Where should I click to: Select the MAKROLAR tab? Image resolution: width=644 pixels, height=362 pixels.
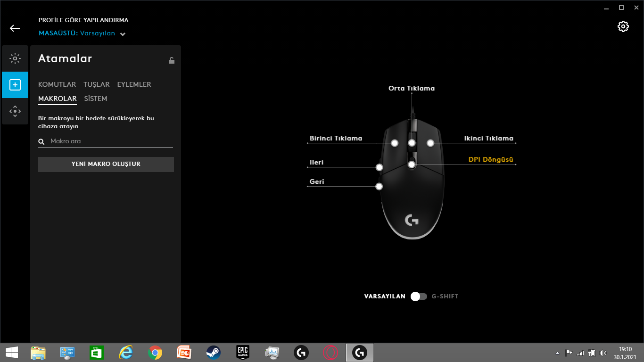tap(58, 99)
